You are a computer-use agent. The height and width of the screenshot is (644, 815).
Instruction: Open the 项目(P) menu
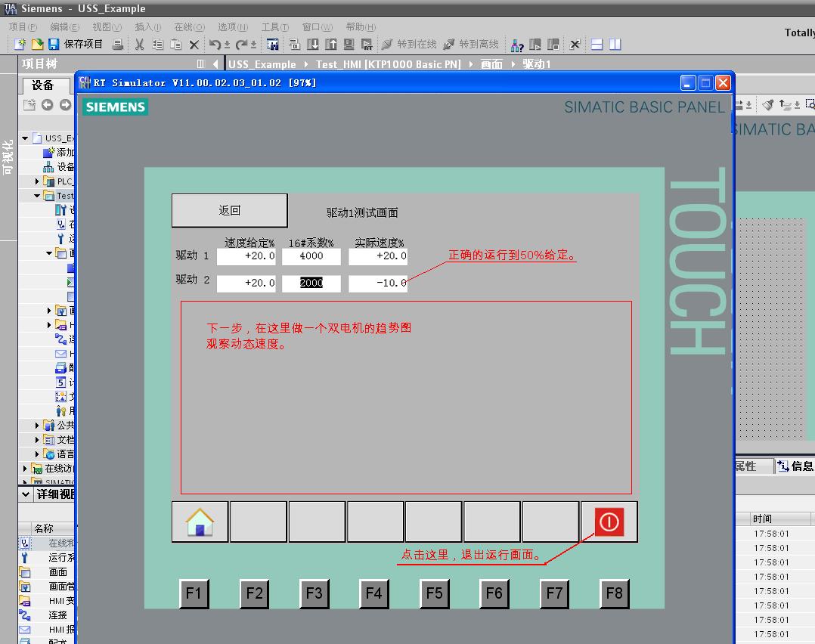(x=23, y=26)
